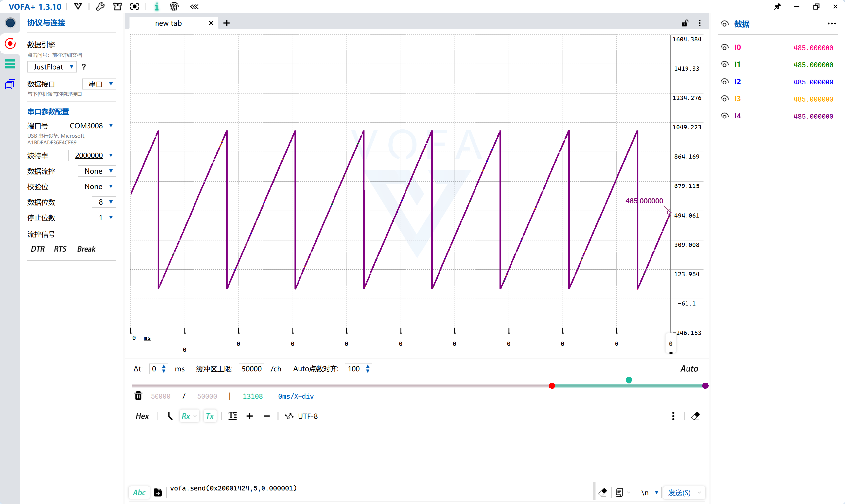The image size is (845, 504).
Task: Clear receive area with eraser icon
Action: [x=695, y=416]
